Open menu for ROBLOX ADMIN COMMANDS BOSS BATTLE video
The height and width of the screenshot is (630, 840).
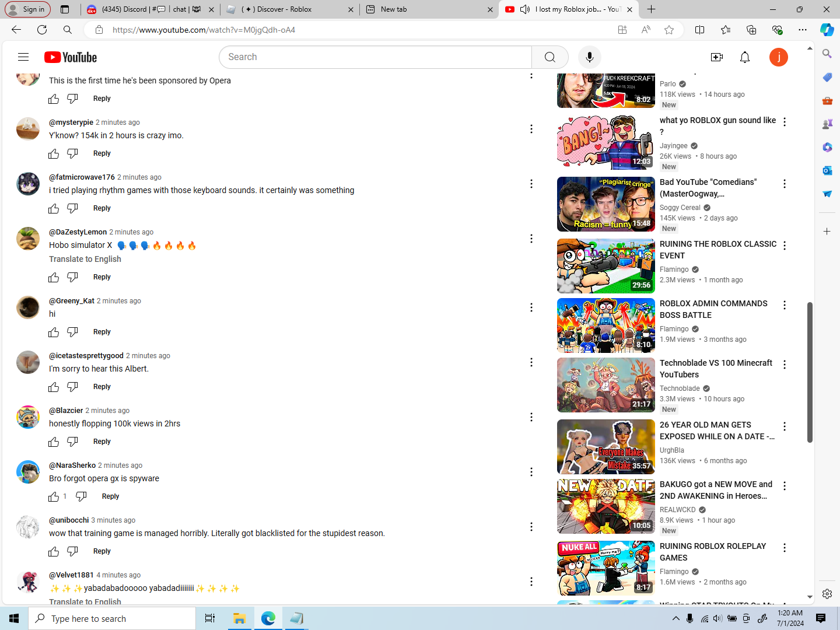click(x=785, y=305)
